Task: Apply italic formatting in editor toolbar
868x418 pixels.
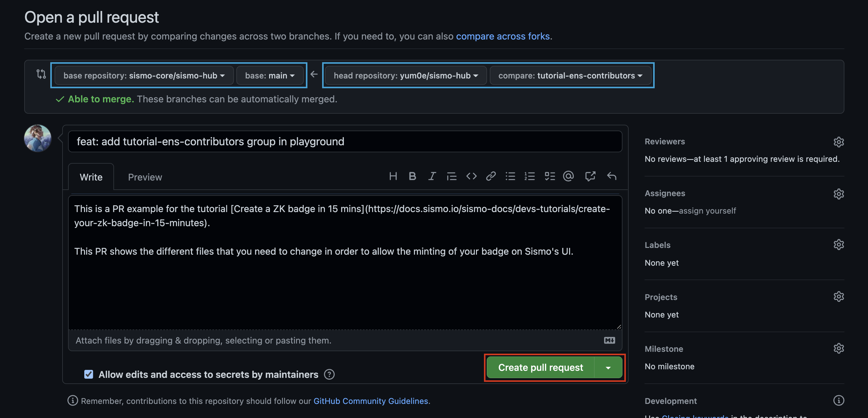Action: point(432,176)
